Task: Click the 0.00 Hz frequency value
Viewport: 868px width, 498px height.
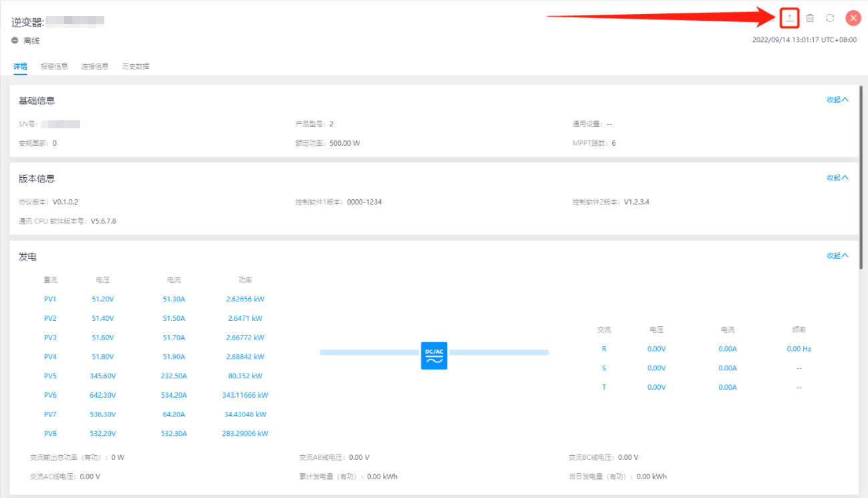Action: (799, 349)
